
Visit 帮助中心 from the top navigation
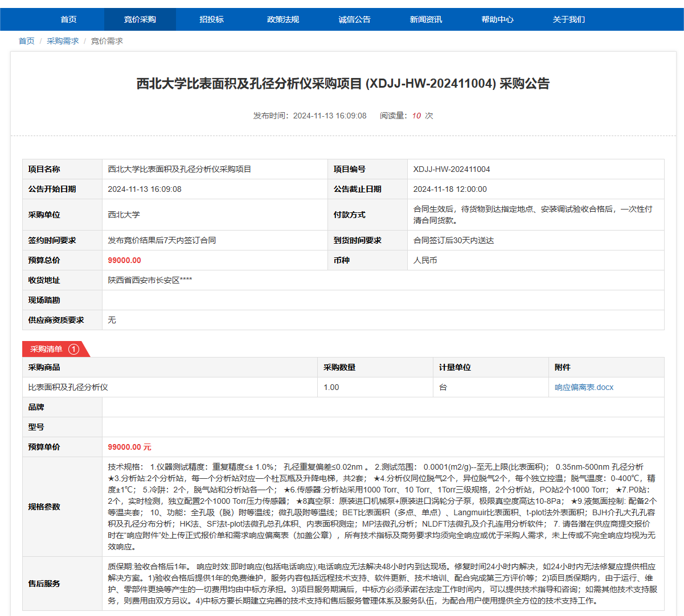pos(497,19)
